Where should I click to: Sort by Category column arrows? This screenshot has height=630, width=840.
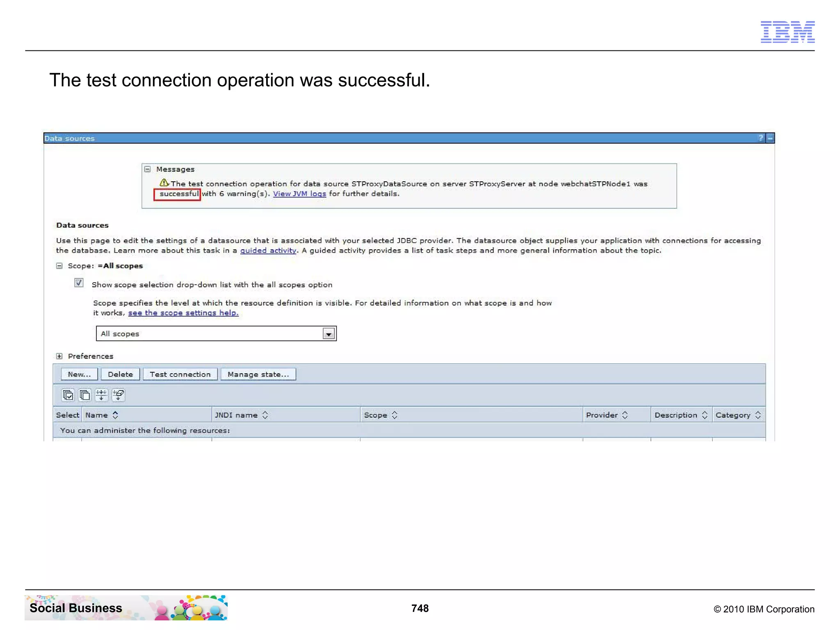coord(758,415)
